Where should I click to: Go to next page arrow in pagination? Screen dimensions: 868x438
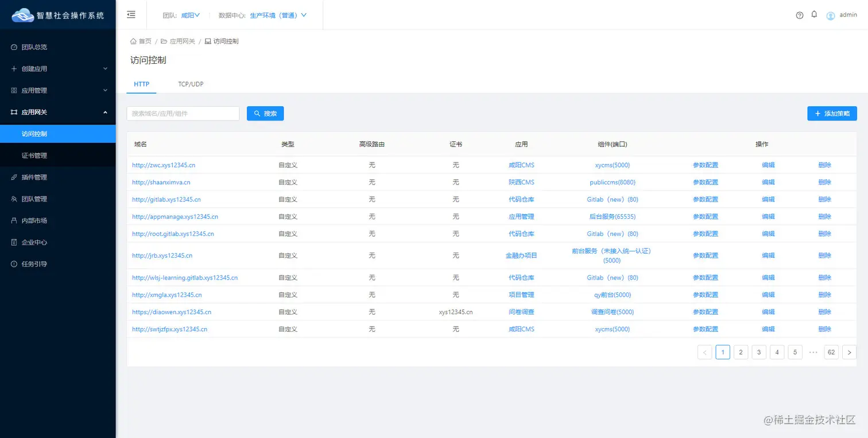850,352
